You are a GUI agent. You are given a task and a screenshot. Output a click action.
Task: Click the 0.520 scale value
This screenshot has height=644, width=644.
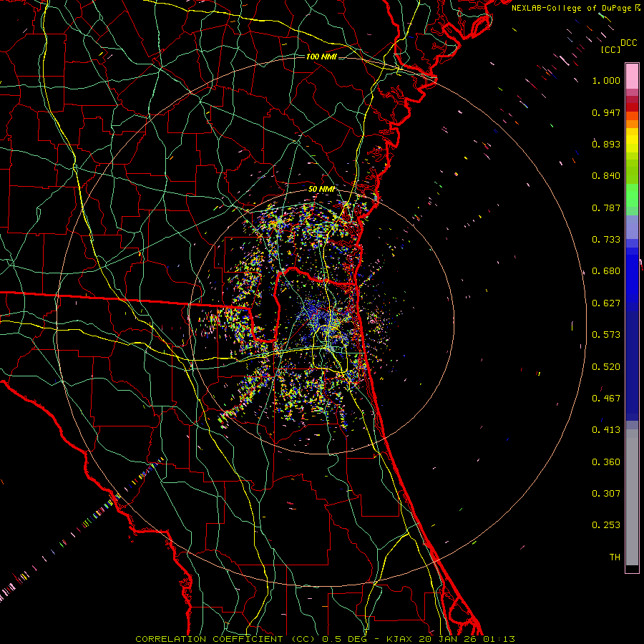click(x=606, y=367)
